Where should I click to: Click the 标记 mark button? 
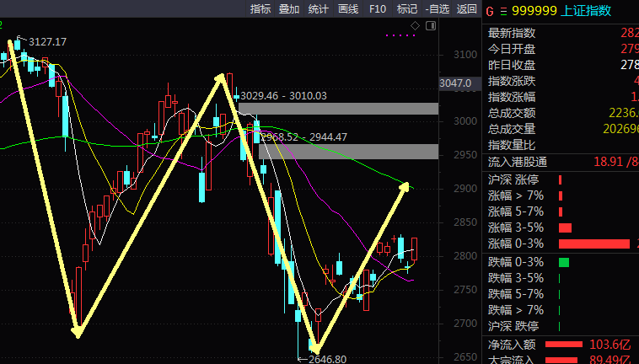click(x=406, y=9)
